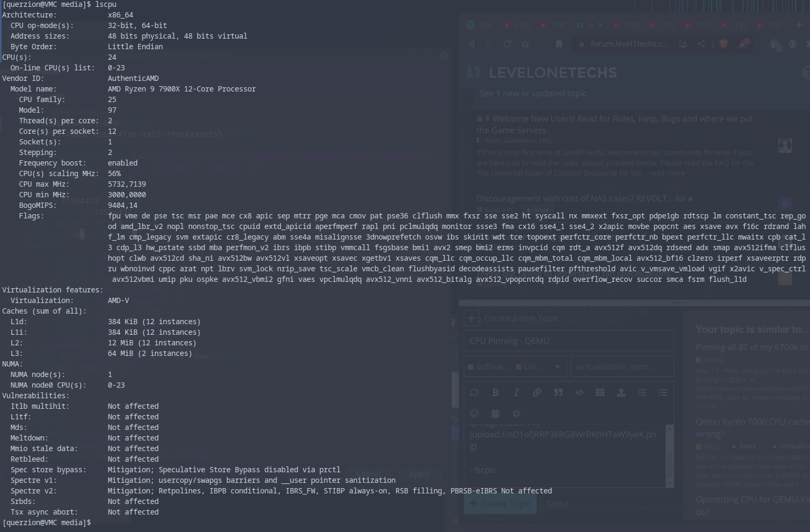The image size is (810, 532).
Task: Insert a hyperlink using the composer toolbar
Action: tap(537, 392)
